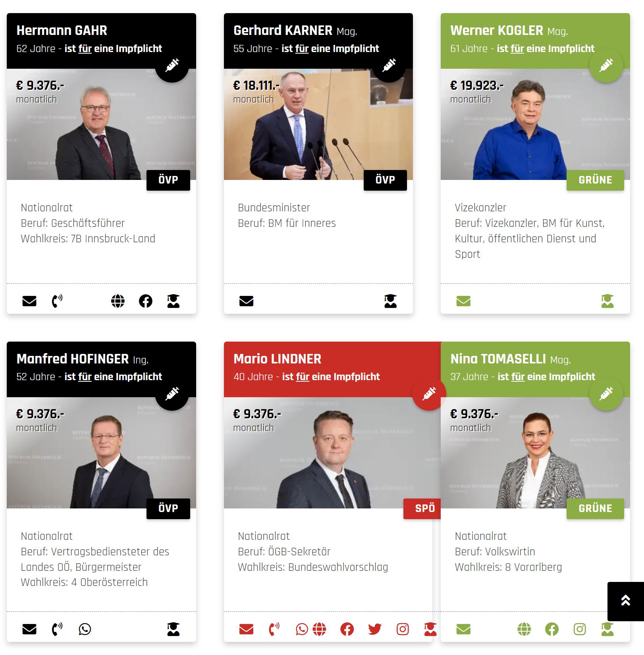Click the scroll-to-top double chevron button
This screenshot has width=644, height=655.
(626, 601)
